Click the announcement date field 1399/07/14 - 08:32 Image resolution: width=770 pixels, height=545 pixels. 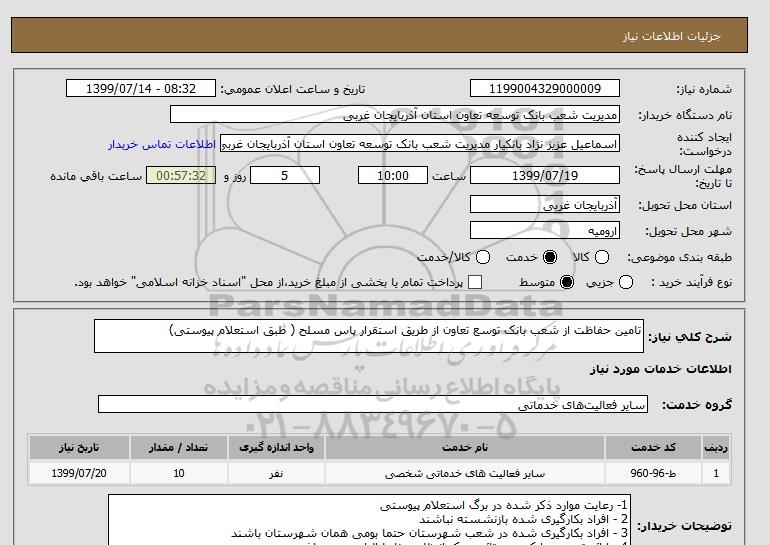click(x=141, y=88)
